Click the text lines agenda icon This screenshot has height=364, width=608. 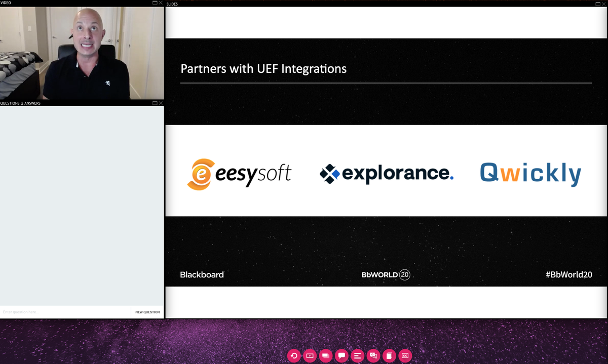click(357, 356)
